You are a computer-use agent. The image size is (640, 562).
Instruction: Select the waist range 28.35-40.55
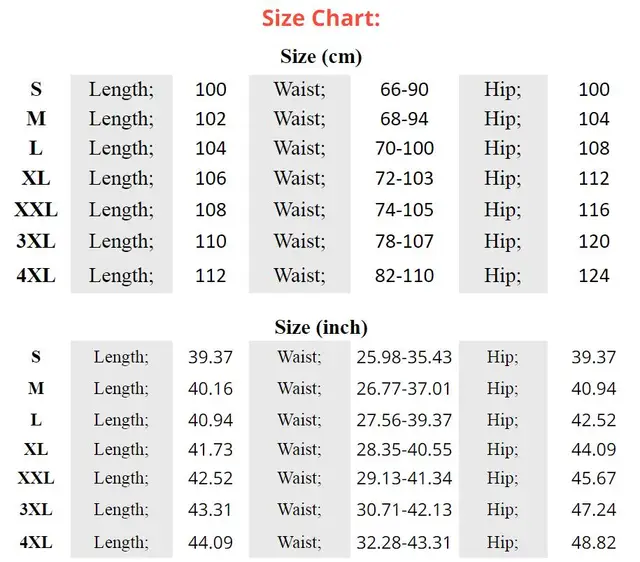point(404,449)
